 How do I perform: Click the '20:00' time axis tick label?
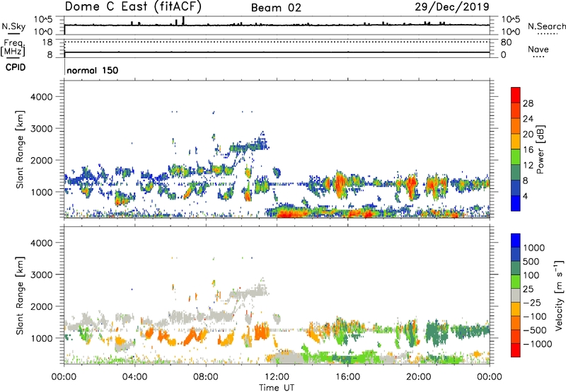click(x=418, y=377)
